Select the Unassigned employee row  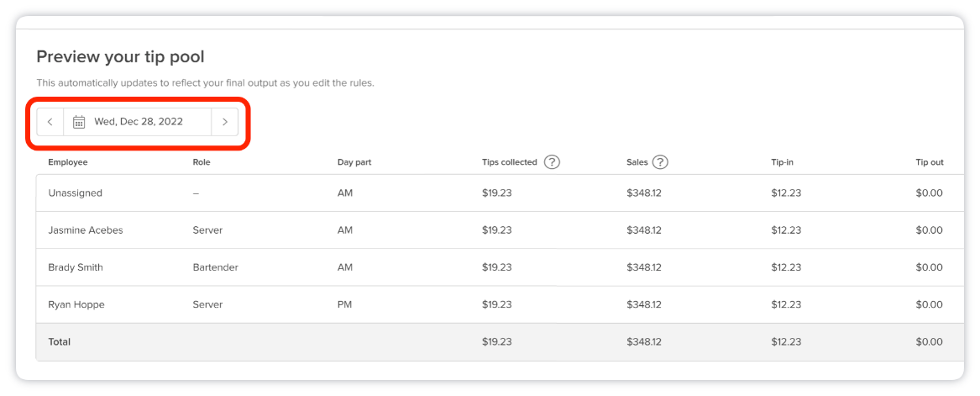76,193
